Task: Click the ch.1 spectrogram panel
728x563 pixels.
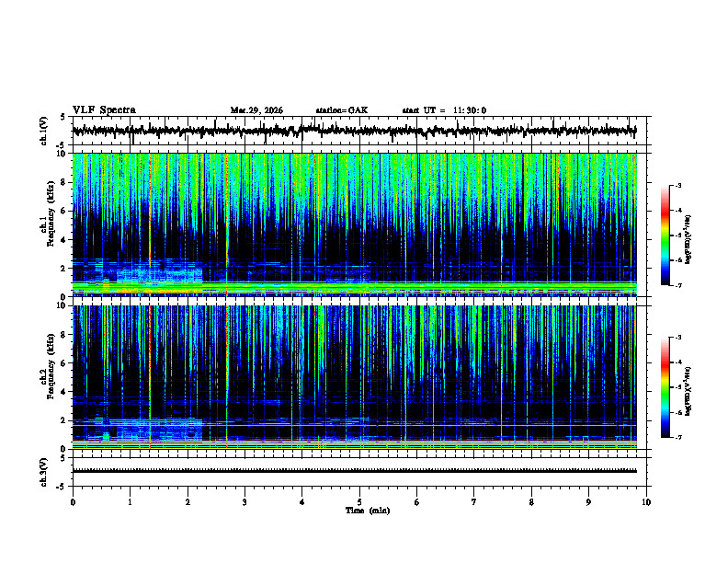Action: (361, 224)
